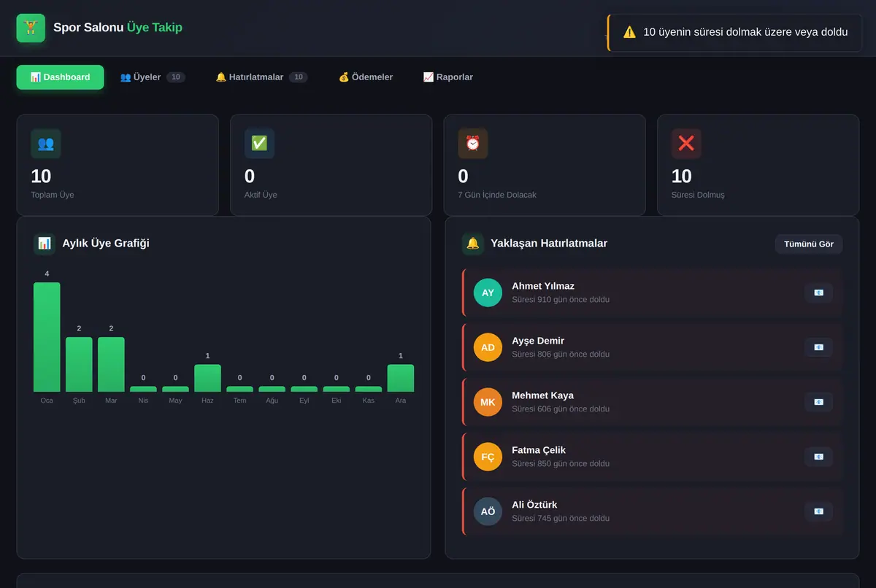The image size is (876, 588).
Task: Select the MK avatar for Mehmet Kaya
Action: pos(488,402)
